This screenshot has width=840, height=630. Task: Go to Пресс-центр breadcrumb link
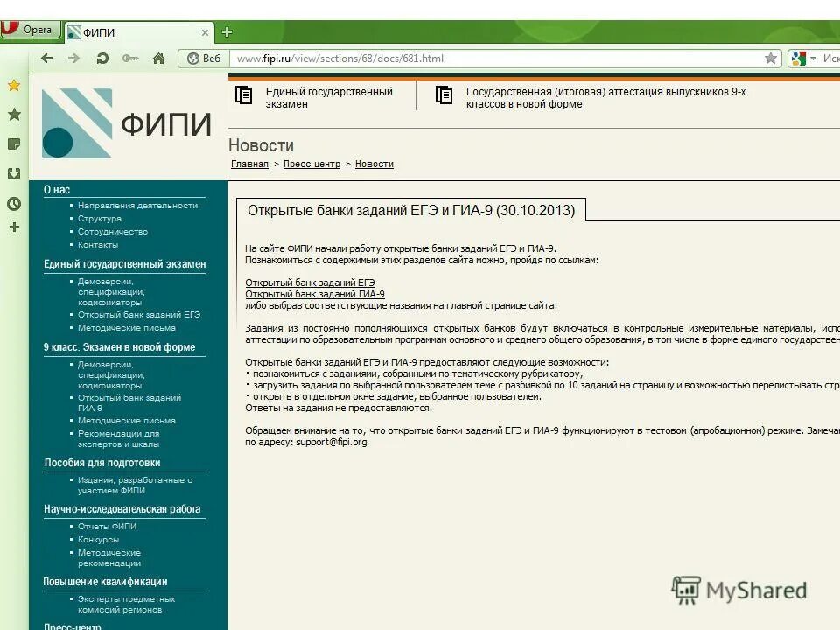click(311, 164)
